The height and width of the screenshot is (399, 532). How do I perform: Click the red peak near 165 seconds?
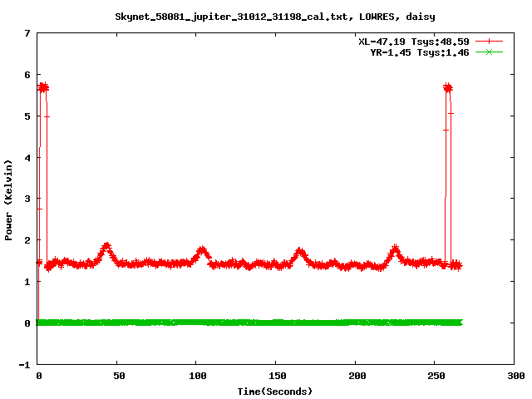pos(299,252)
